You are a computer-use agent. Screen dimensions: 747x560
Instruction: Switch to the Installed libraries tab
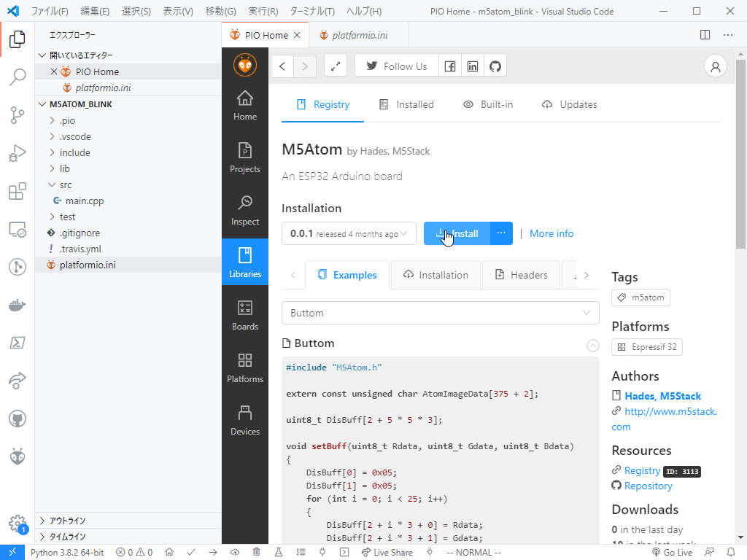click(x=406, y=104)
